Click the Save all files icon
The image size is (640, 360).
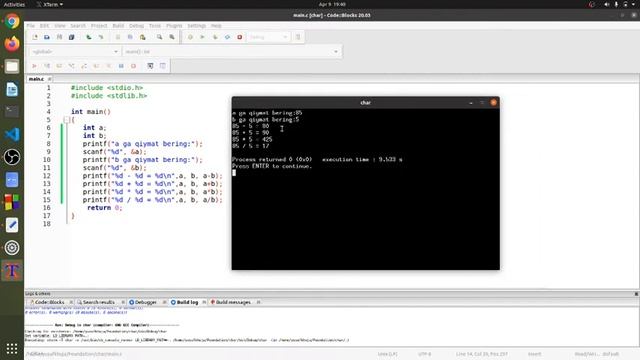pos(71,37)
